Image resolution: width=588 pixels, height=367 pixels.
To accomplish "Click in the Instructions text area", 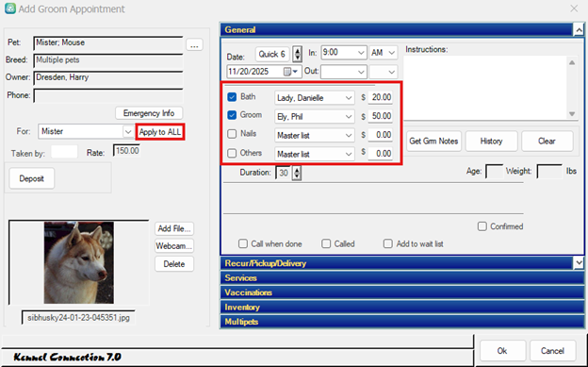I will click(486, 88).
